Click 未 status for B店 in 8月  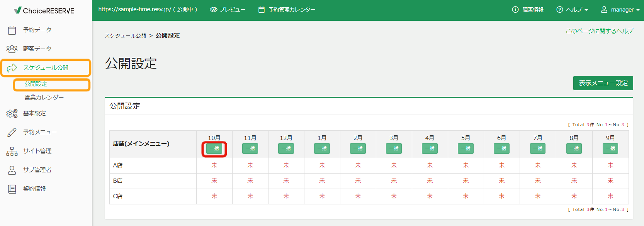pyautogui.click(x=574, y=181)
